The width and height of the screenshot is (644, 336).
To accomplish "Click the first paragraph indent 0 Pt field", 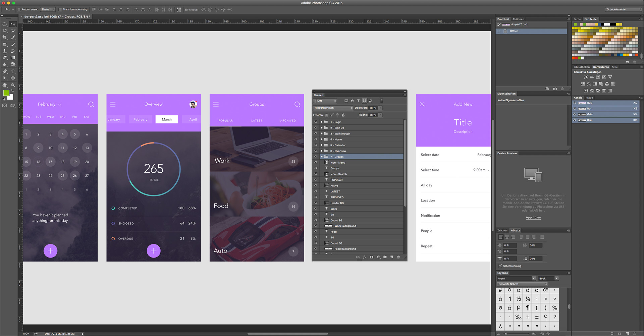I will pos(509,245).
